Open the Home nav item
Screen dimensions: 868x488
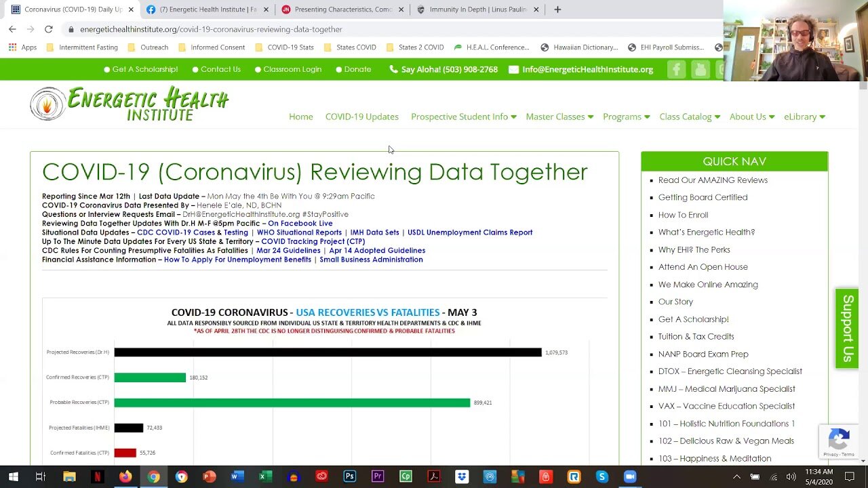point(301,117)
